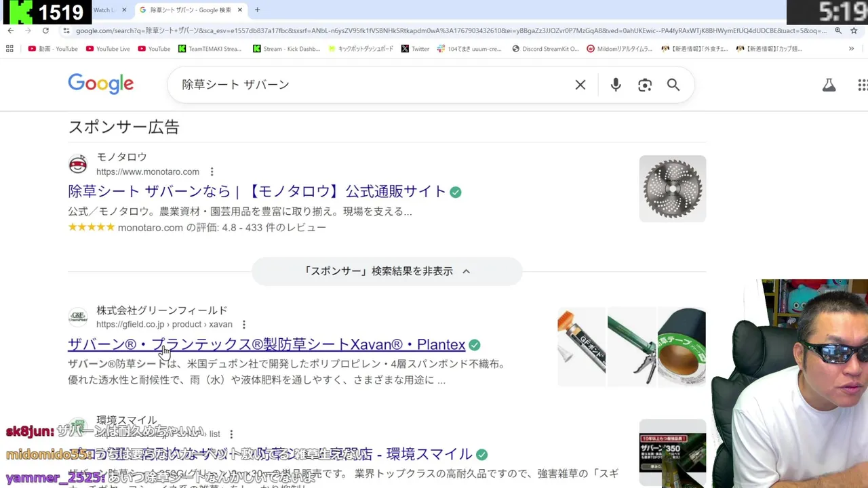Show more bookmarks with chevron
868x488 pixels.
point(851,49)
